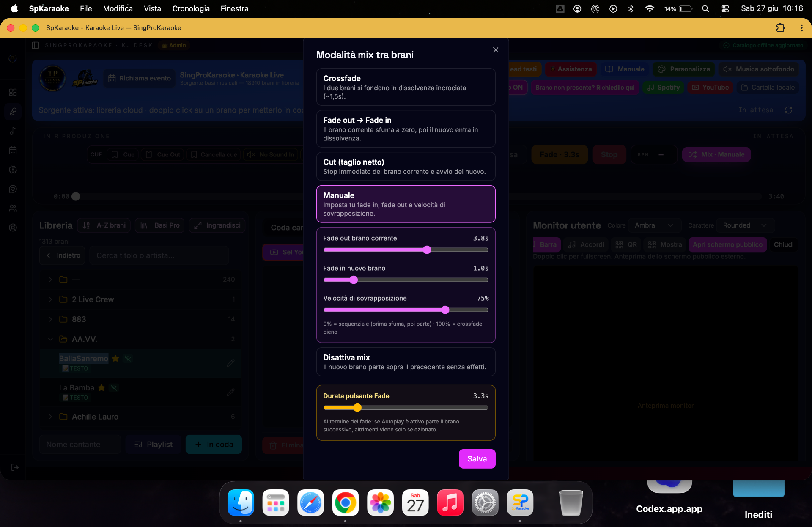812x527 pixels.
Task: Open the Finestra menu
Action: [x=234, y=8]
